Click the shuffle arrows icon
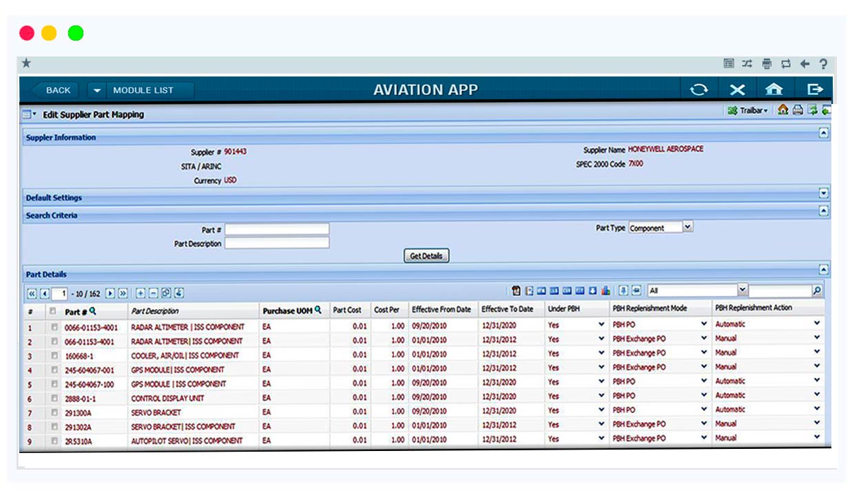The image size is (861, 504). click(x=747, y=64)
